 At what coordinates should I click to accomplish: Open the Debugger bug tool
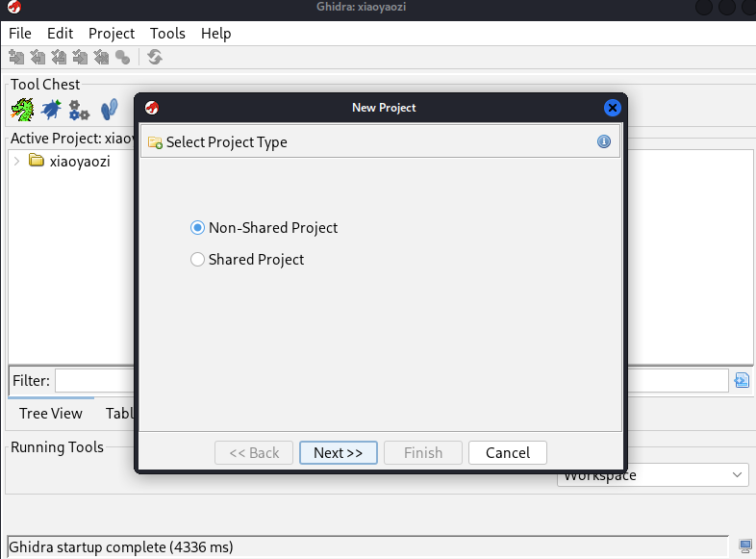pos(51,110)
